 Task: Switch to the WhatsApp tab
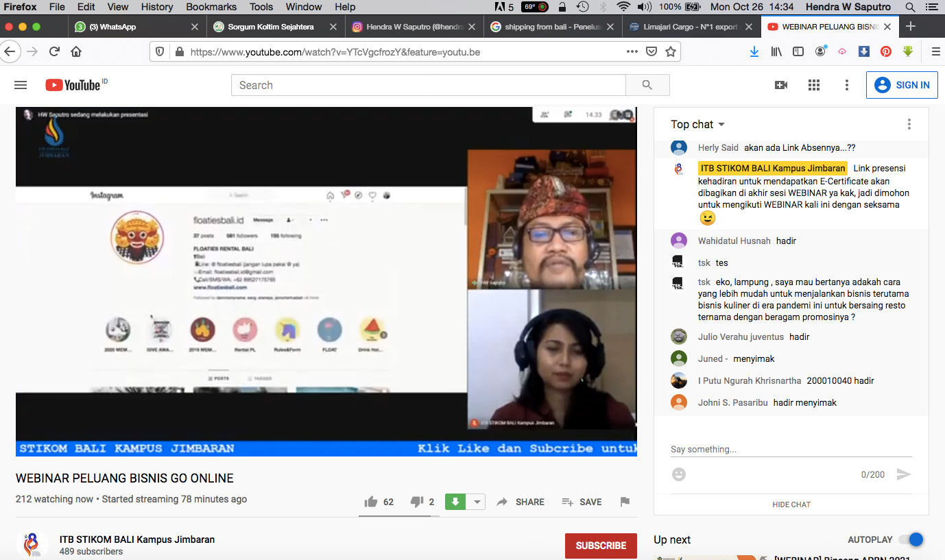137,27
